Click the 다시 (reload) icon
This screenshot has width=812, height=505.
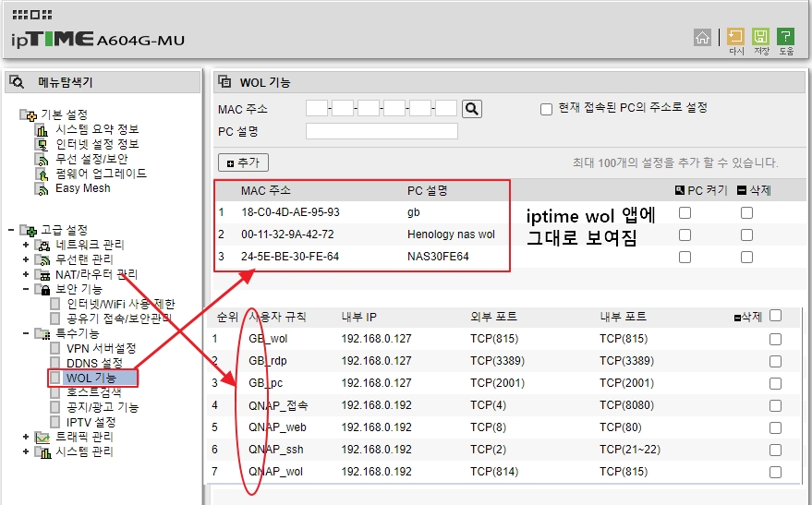click(736, 37)
